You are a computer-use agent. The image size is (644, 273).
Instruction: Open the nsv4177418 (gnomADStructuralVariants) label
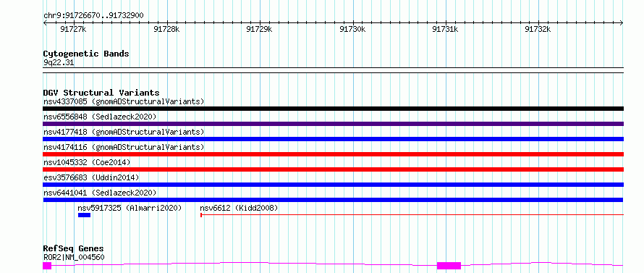pos(124,132)
